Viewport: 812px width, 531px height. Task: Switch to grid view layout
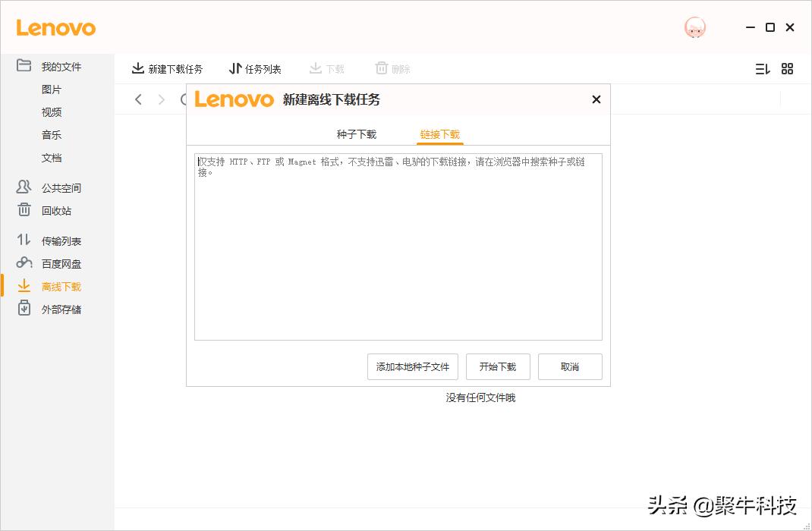[787, 68]
